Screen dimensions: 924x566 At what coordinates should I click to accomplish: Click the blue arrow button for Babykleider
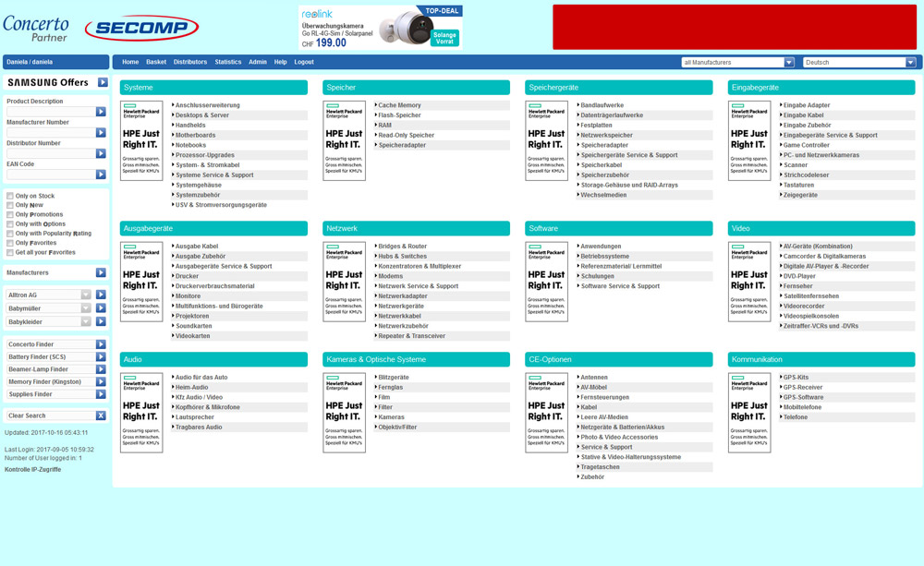click(x=101, y=321)
